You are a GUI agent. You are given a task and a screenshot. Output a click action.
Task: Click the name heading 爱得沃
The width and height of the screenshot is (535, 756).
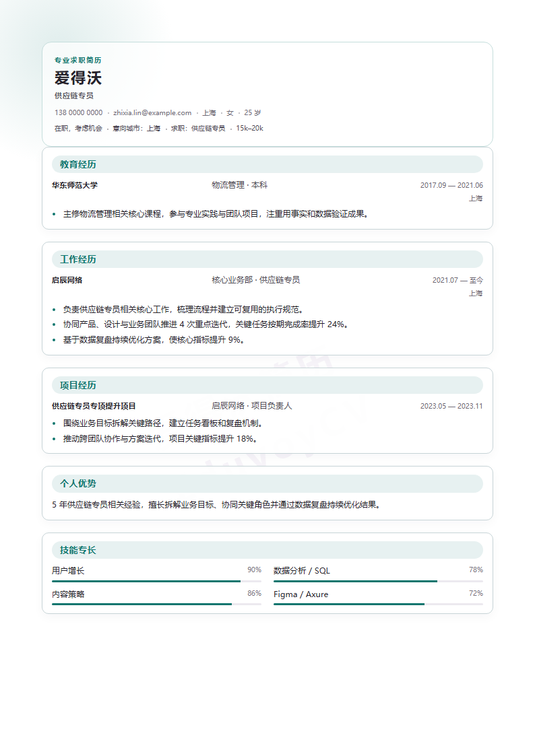point(77,78)
